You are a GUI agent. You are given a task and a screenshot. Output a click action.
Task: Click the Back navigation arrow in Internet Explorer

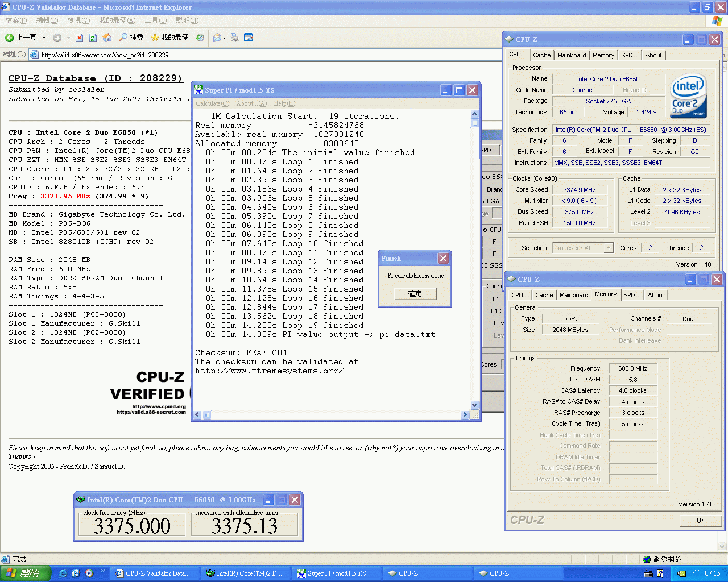tap(10, 38)
